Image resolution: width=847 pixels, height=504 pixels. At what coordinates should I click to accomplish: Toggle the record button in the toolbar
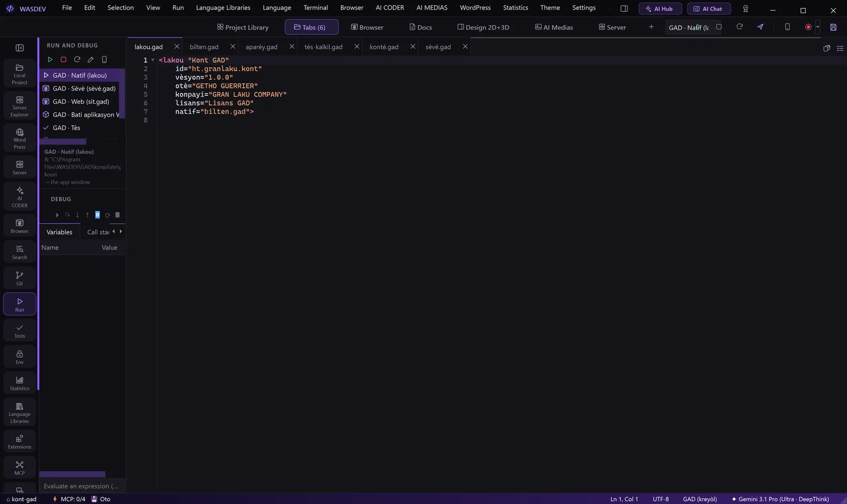(x=808, y=27)
